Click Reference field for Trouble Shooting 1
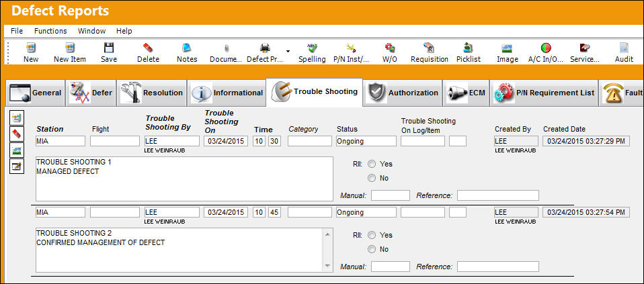 pos(498,195)
